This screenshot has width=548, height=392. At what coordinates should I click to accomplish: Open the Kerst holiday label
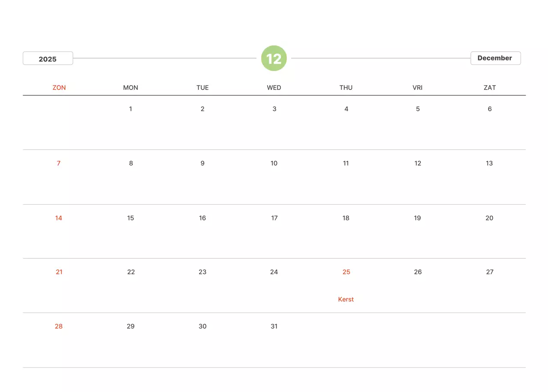click(x=346, y=300)
